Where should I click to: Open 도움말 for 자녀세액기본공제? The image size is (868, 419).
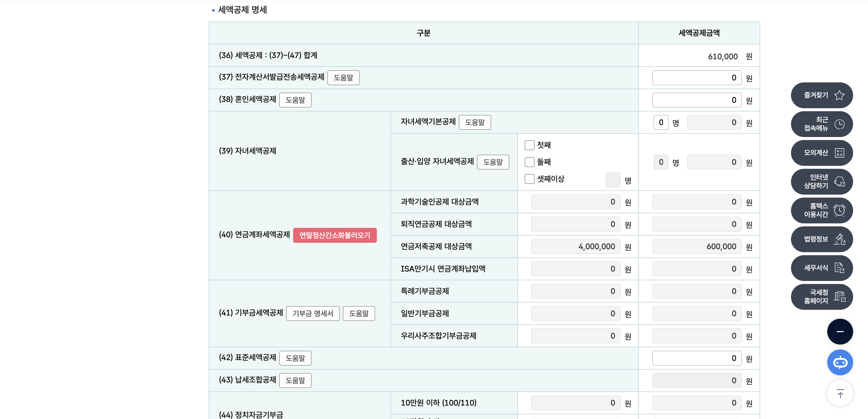(x=475, y=122)
